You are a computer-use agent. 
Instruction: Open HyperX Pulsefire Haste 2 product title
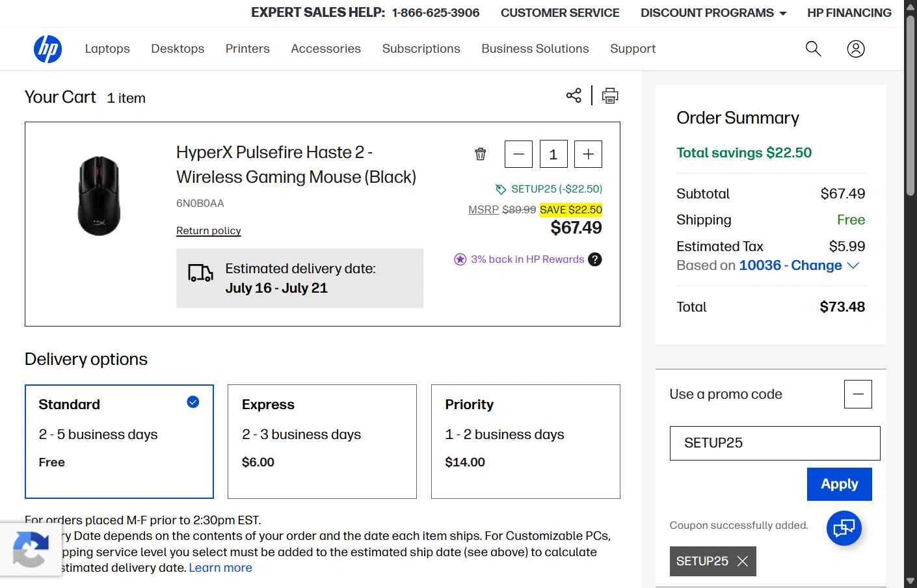tap(296, 165)
